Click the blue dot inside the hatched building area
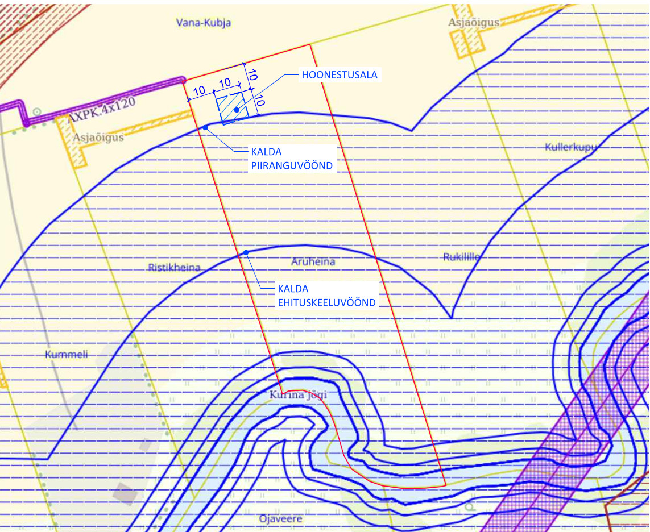The image size is (650, 532). pos(236,110)
